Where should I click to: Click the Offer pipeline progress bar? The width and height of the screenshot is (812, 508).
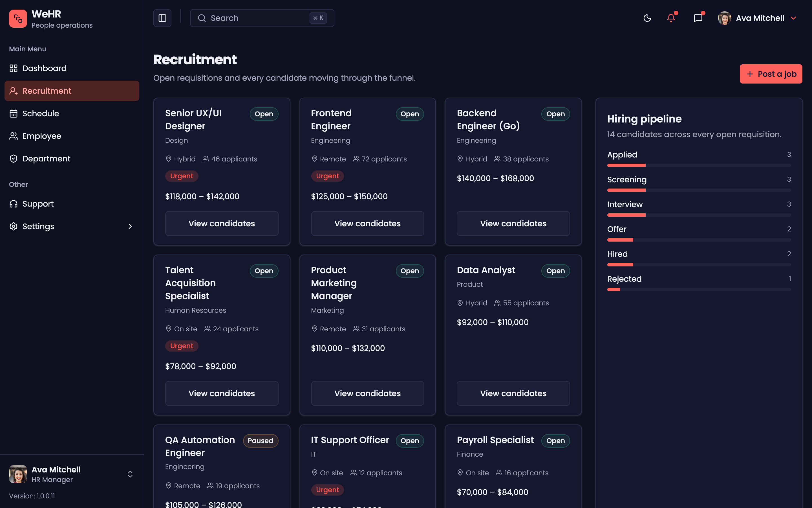(699, 240)
